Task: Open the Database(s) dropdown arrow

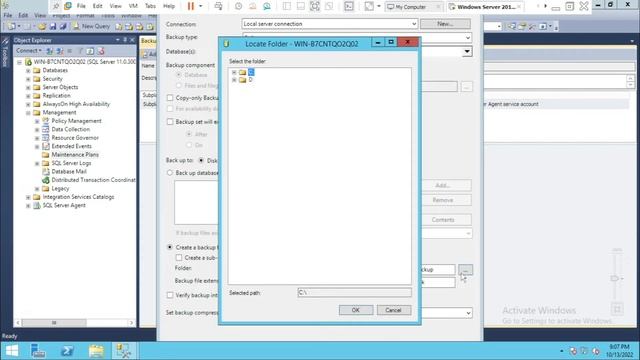Action: (x=467, y=52)
